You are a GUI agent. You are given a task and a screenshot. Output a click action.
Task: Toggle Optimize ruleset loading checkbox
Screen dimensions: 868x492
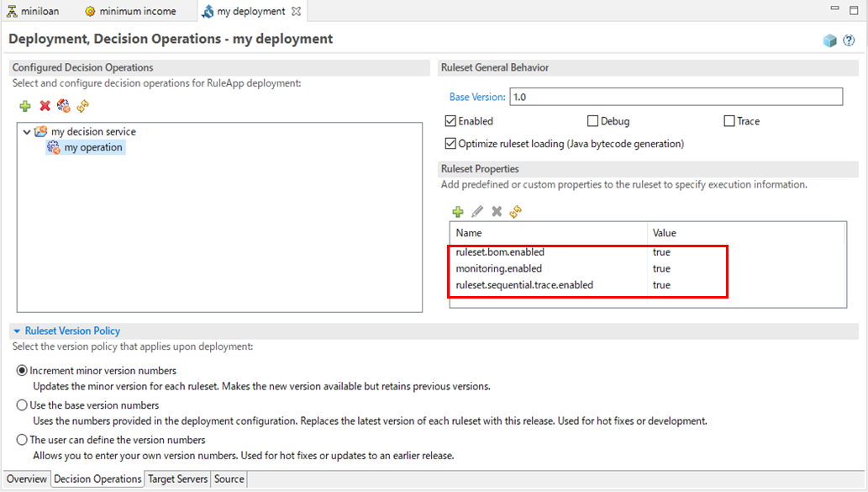450,144
